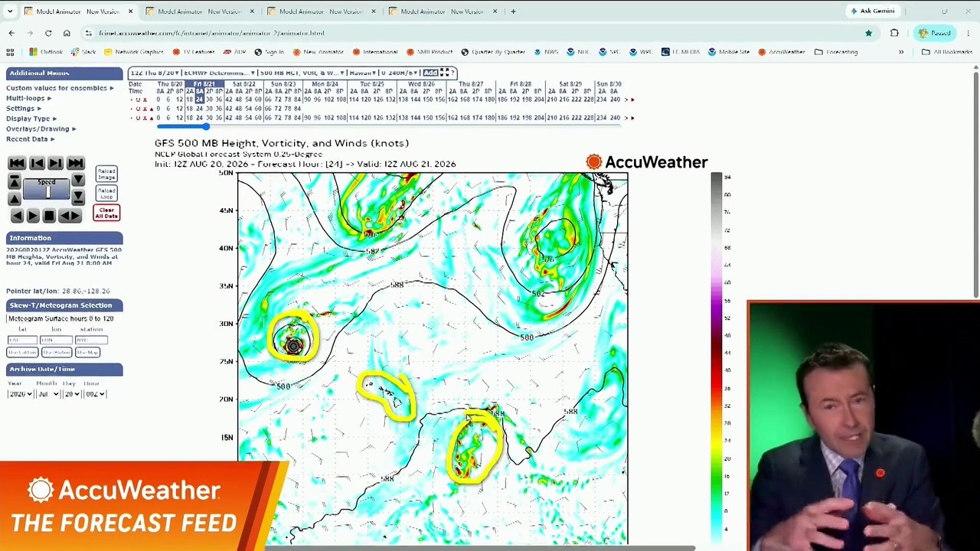The image size is (980, 551).
Task: Switch to third Model Animator tab
Action: (321, 11)
